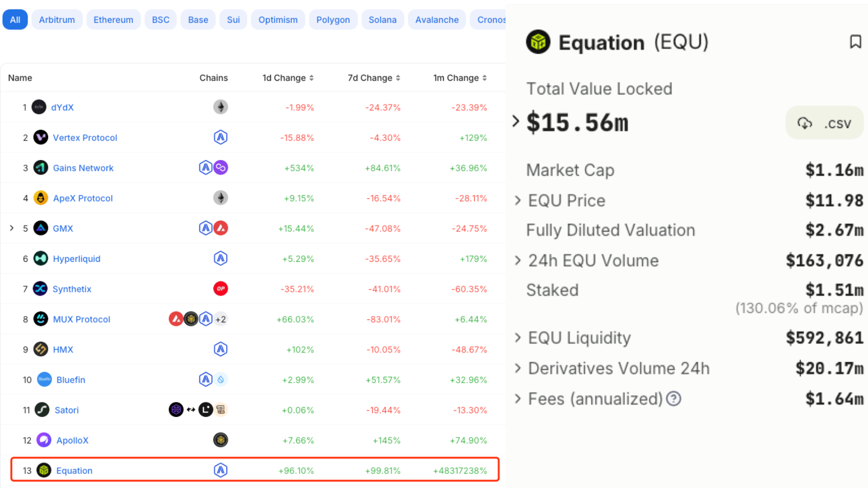This screenshot has height=488, width=868.
Task: Filter by the BSC chain tab
Action: 161,20
